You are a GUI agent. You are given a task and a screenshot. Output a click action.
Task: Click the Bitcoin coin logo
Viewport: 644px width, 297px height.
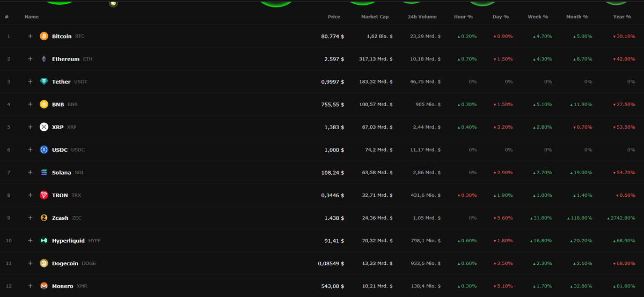pos(44,36)
